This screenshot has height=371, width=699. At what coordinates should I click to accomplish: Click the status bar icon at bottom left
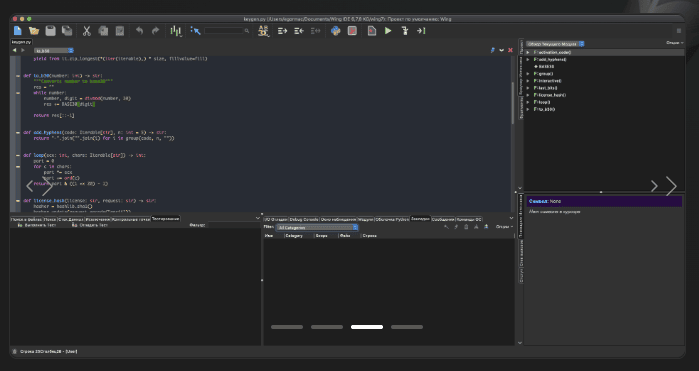click(x=14, y=351)
